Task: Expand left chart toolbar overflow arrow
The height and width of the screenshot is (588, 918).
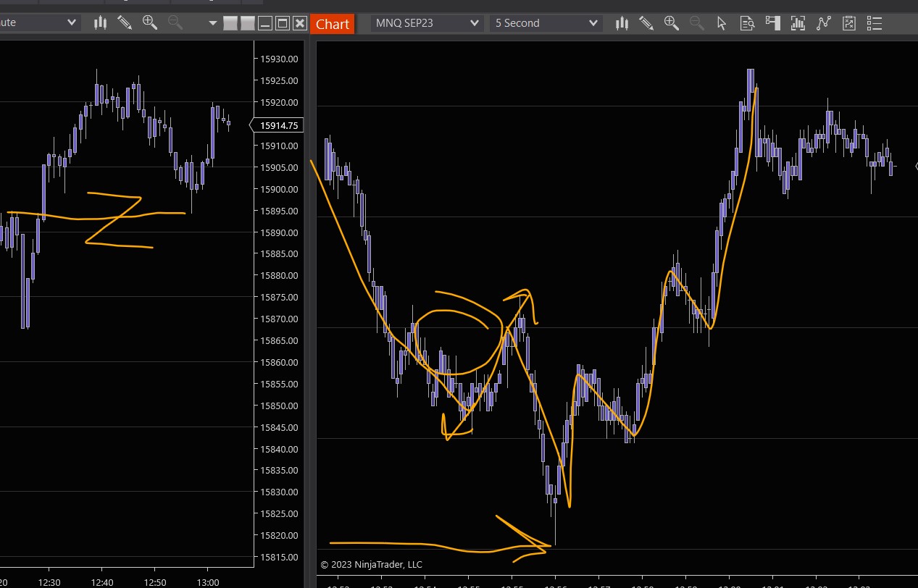Action: [212, 23]
